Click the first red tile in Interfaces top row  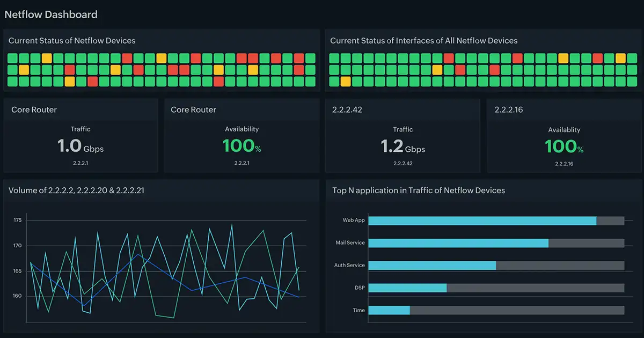pos(449,58)
